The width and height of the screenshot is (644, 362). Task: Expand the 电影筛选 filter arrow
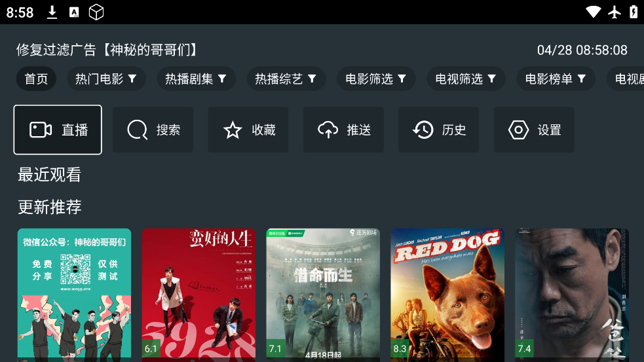tap(402, 79)
